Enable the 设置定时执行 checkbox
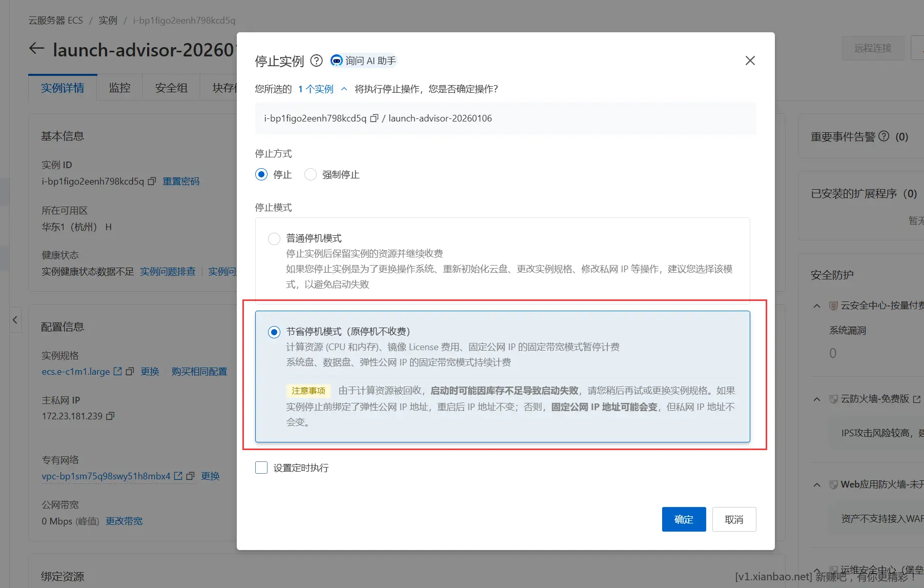This screenshot has width=924, height=588. 261,467
